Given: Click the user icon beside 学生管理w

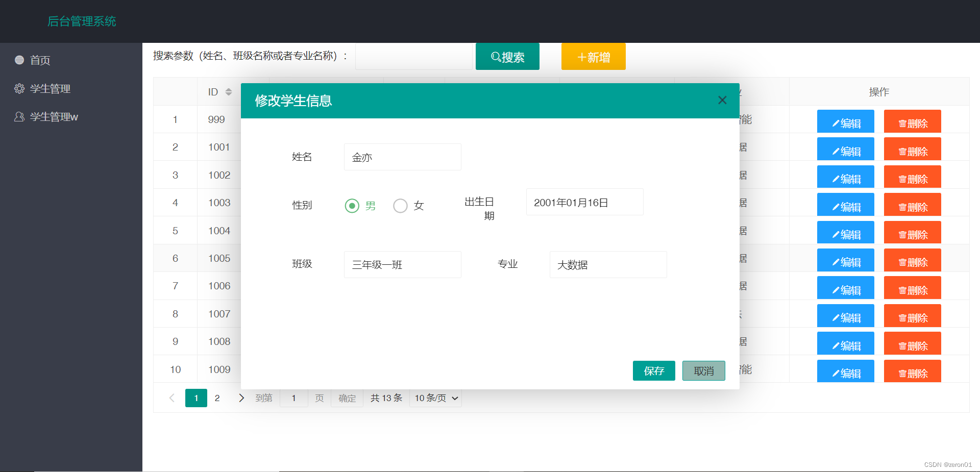Looking at the screenshot, I should pyautogui.click(x=19, y=116).
